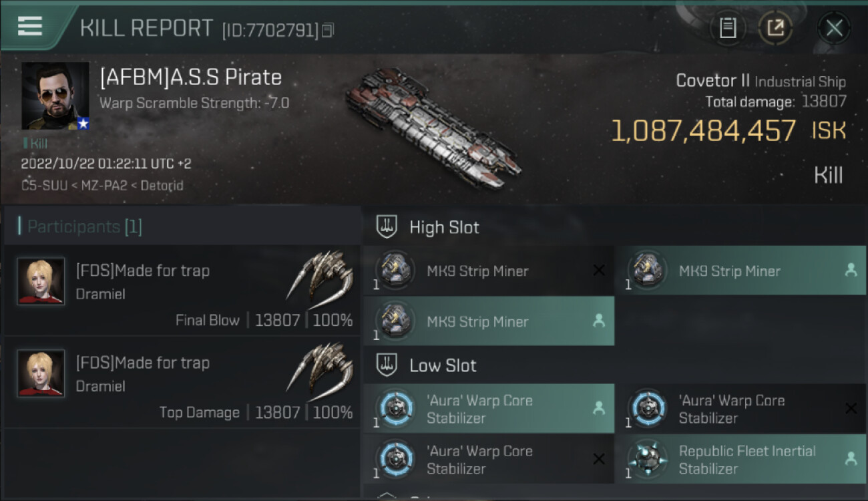Open the Top Damage attacker portrait
Screen dimensions: 868x501
click(x=41, y=373)
